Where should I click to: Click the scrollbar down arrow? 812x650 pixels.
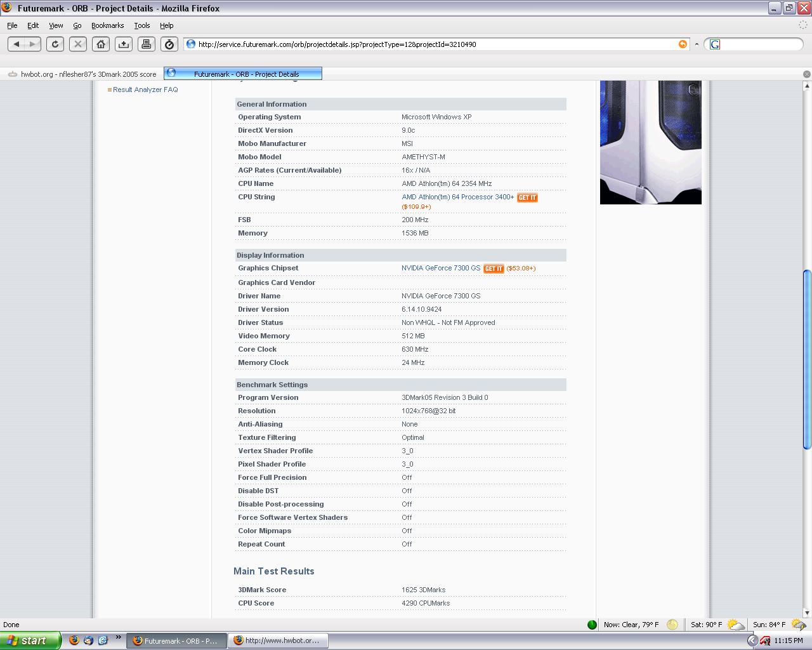[807, 613]
